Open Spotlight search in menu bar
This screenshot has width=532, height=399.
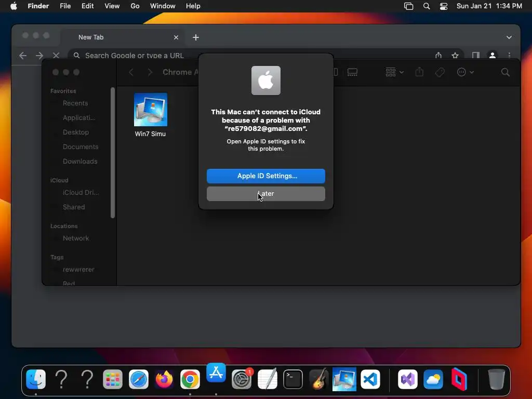point(427,6)
